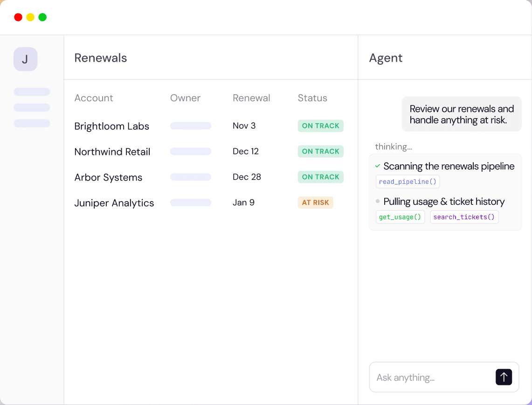
Task: Click the Jan 9 renewal date
Action: click(243, 202)
